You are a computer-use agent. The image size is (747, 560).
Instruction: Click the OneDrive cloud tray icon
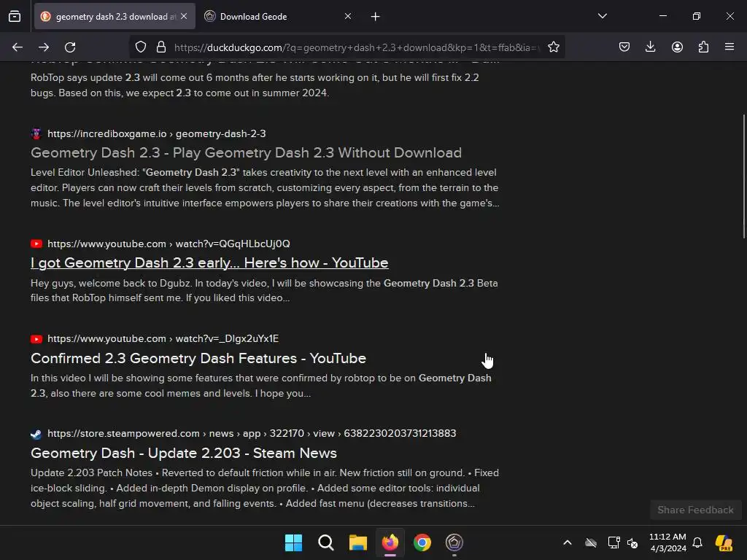pos(591,542)
